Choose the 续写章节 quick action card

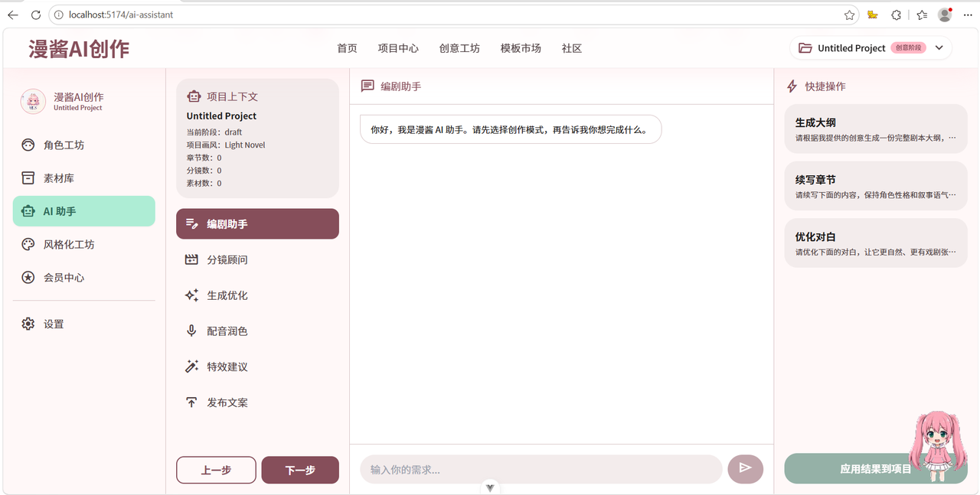point(876,186)
